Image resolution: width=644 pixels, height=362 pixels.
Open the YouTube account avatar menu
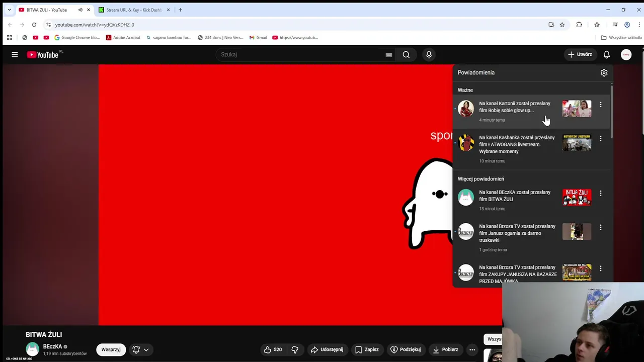point(626,54)
